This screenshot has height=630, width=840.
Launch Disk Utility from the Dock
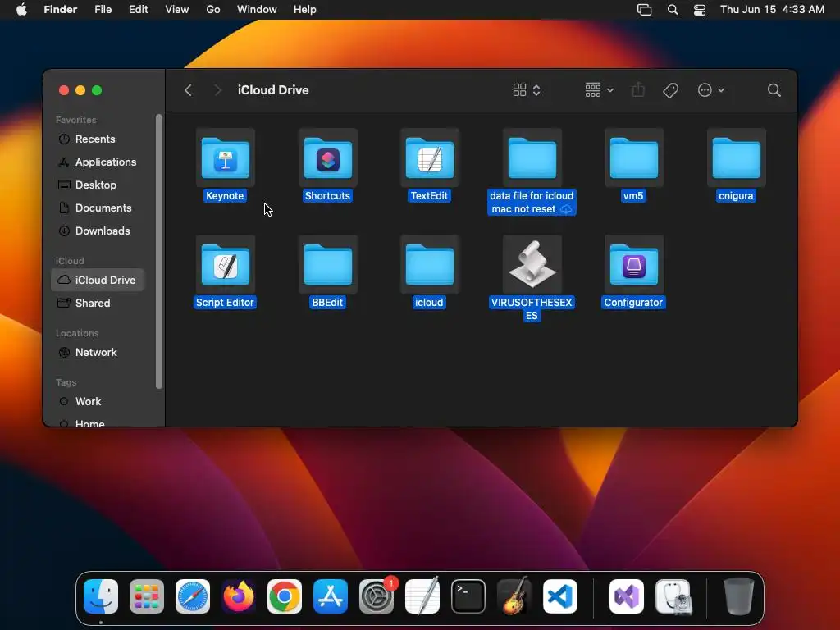point(673,596)
